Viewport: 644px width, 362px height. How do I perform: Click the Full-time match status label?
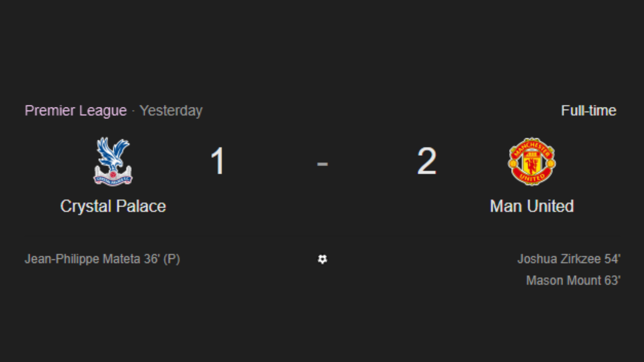pyautogui.click(x=589, y=111)
